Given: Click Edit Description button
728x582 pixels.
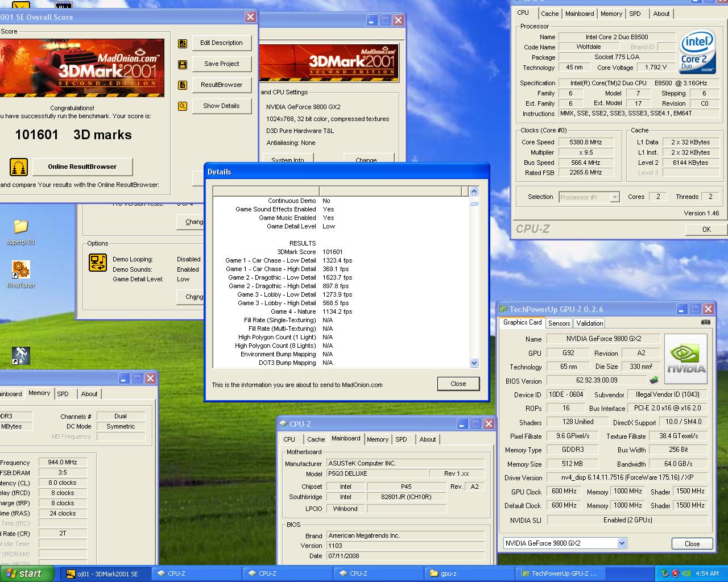Looking at the screenshot, I should click(221, 43).
